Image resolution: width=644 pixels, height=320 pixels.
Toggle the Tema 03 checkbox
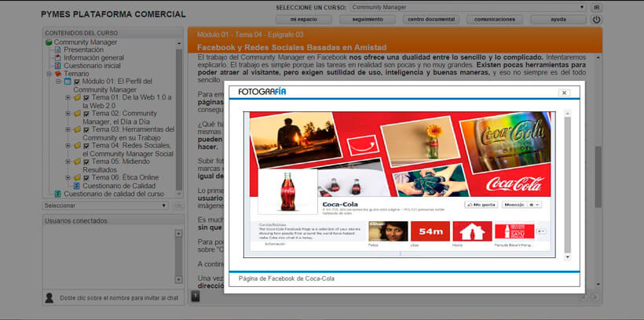(x=86, y=130)
